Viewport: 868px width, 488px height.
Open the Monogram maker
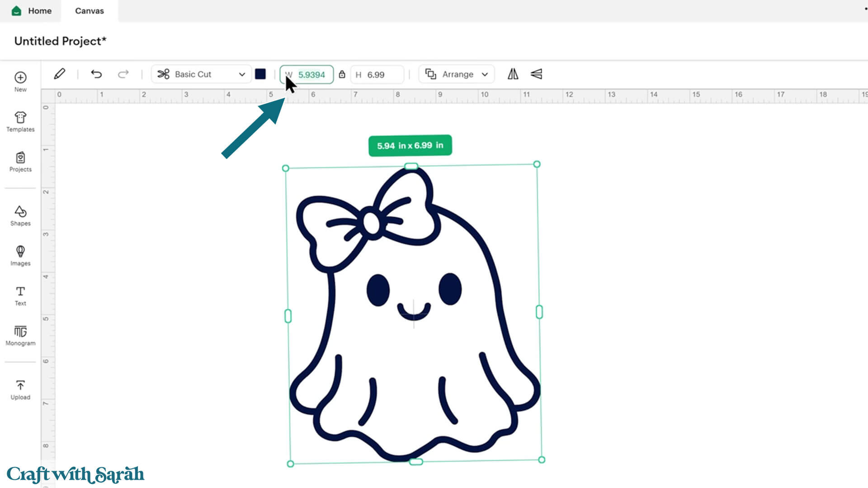point(20,335)
